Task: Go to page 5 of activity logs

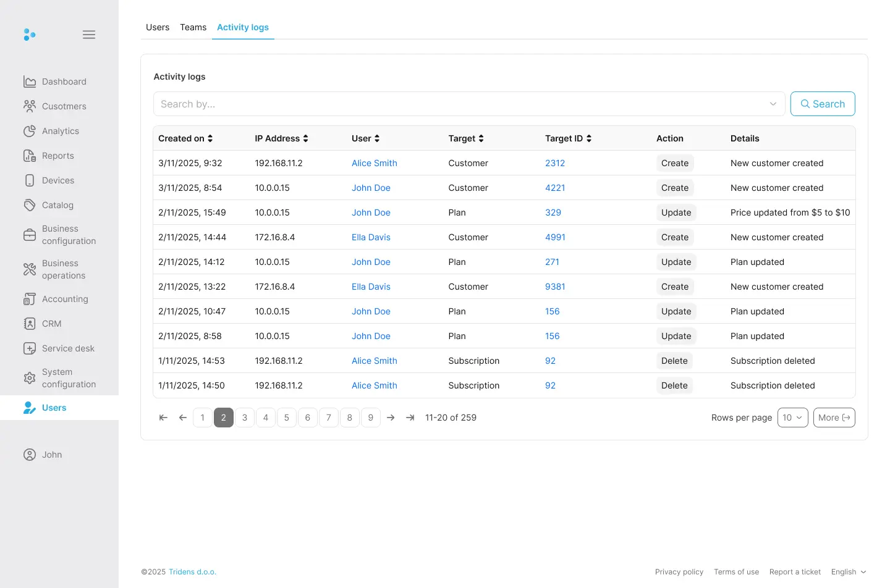Action: [x=286, y=418]
